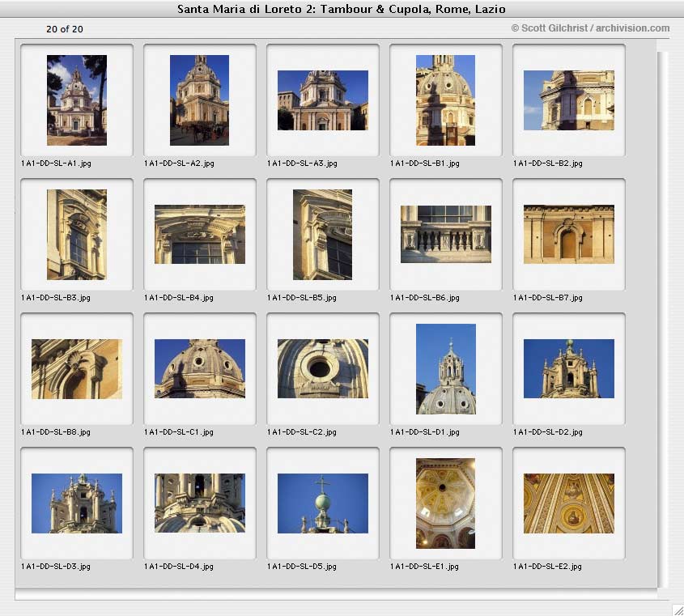Viewport: 684px width, 616px height.
Task: Select thumbnail 1A1-DD-SL-A2.jpg
Action: point(199,100)
